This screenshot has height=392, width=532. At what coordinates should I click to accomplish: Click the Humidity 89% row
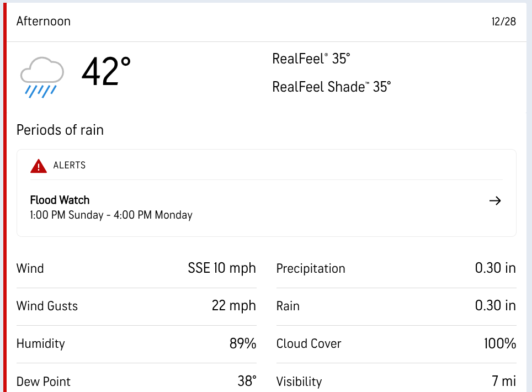(136, 343)
